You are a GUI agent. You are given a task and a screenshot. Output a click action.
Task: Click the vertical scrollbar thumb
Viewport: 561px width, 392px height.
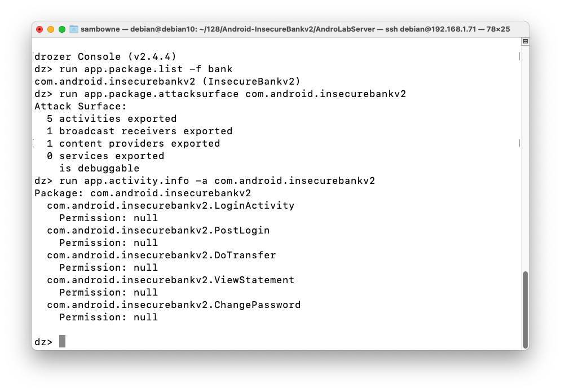pos(525,310)
